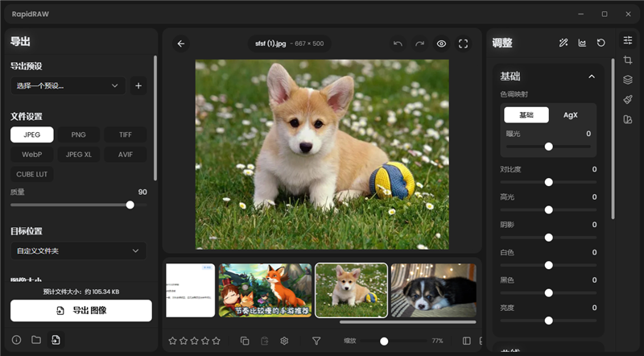Go back with the left arrow icon
This screenshot has width=644, height=356.
(x=181, y=43)
